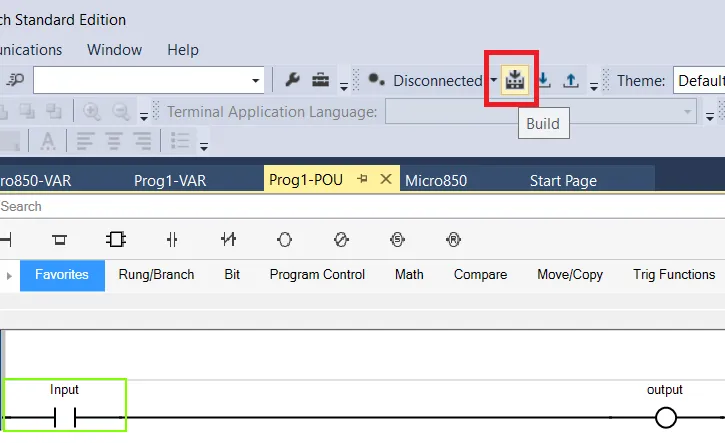Switch to the Prog1-VAR tab
725x443 pixels.
(x=170, y=180)
